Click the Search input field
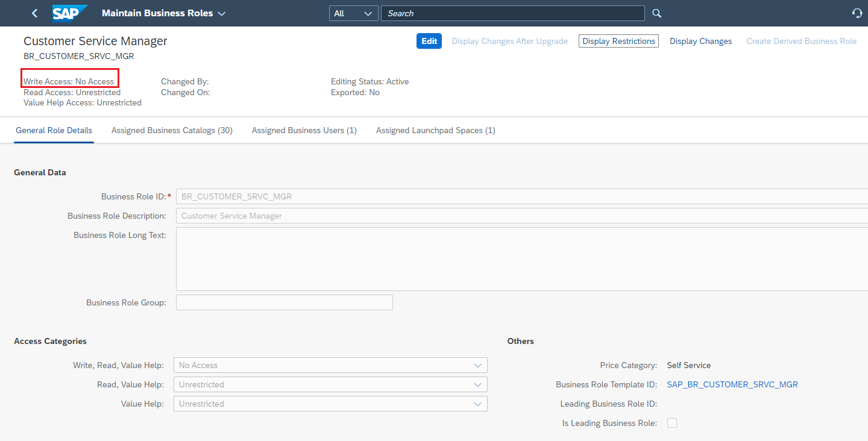 coord(513,13)
